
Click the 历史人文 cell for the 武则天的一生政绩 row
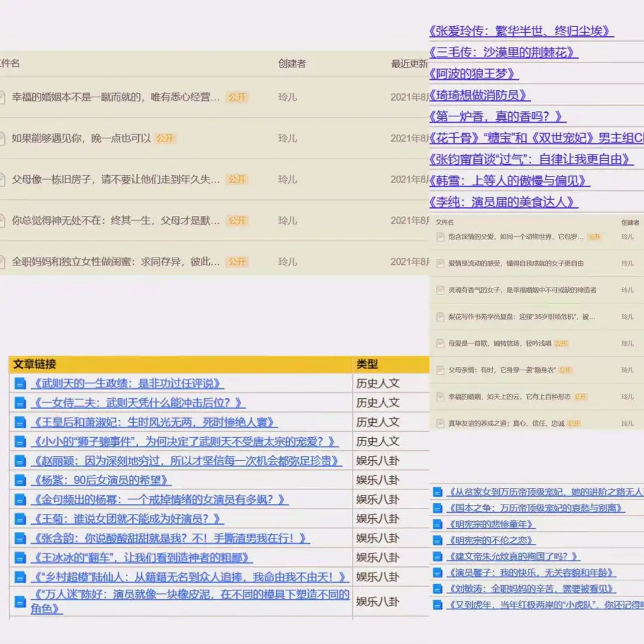(378, 383)
